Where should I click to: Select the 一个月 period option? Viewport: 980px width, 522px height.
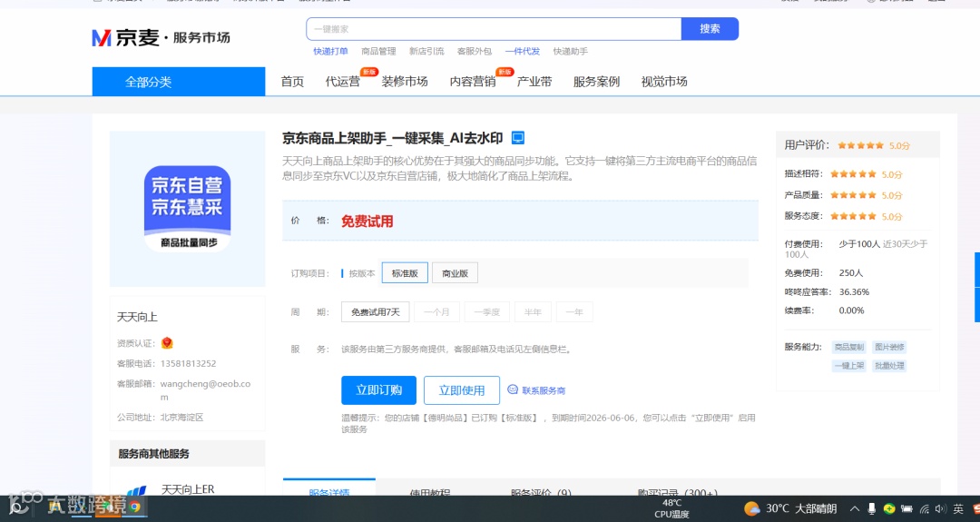[436, 312]
